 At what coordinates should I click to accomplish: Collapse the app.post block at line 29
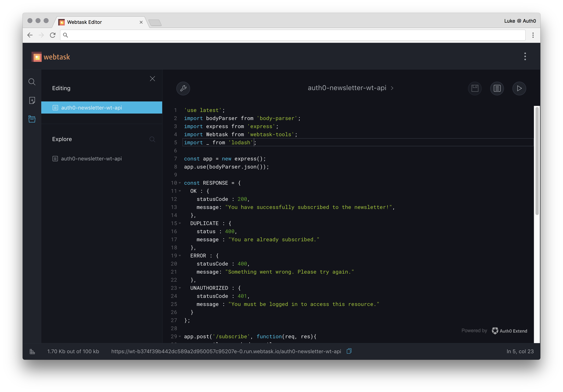pos(180,337)
